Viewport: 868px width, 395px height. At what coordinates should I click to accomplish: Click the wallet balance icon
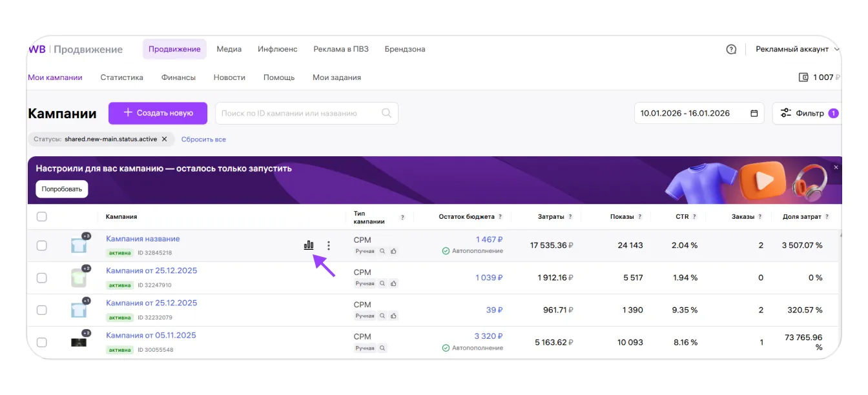click(803, 77)
